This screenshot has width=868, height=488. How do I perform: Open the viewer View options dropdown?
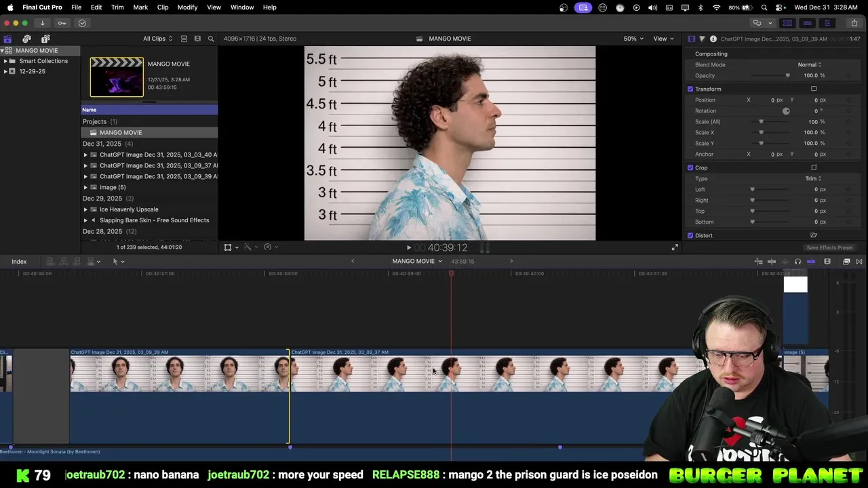(663, 39)
